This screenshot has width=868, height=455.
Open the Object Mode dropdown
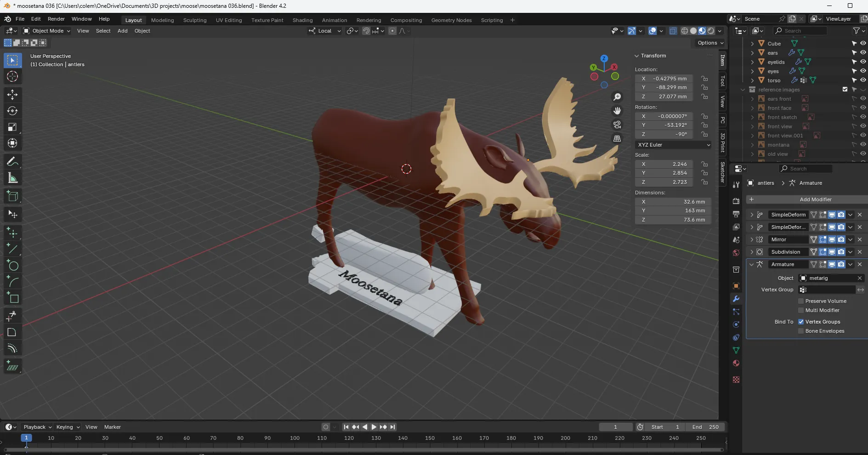[46, 31]
